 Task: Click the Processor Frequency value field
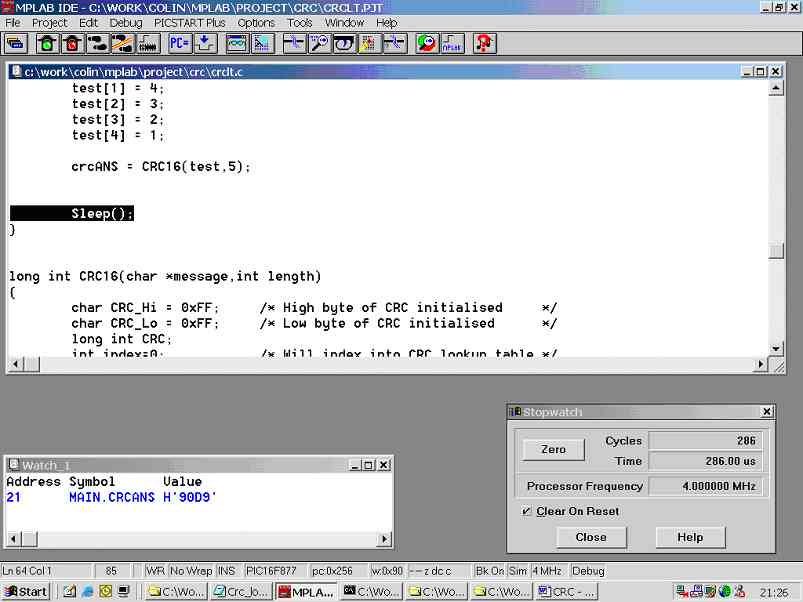tap(706, 486)
